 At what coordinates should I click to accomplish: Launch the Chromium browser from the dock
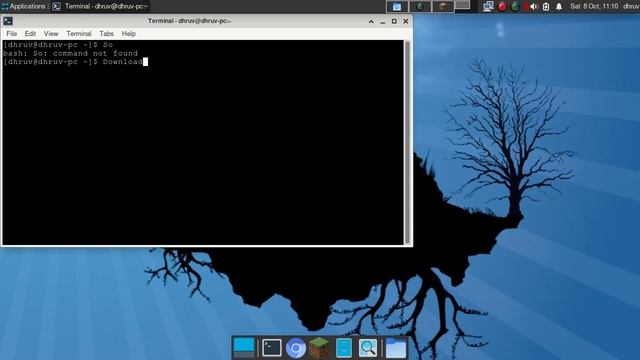pos(296,349)
